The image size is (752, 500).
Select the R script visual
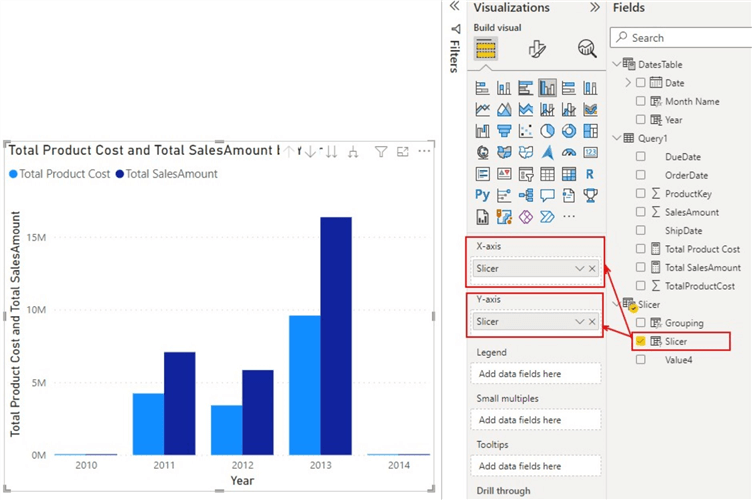[590, 174]
